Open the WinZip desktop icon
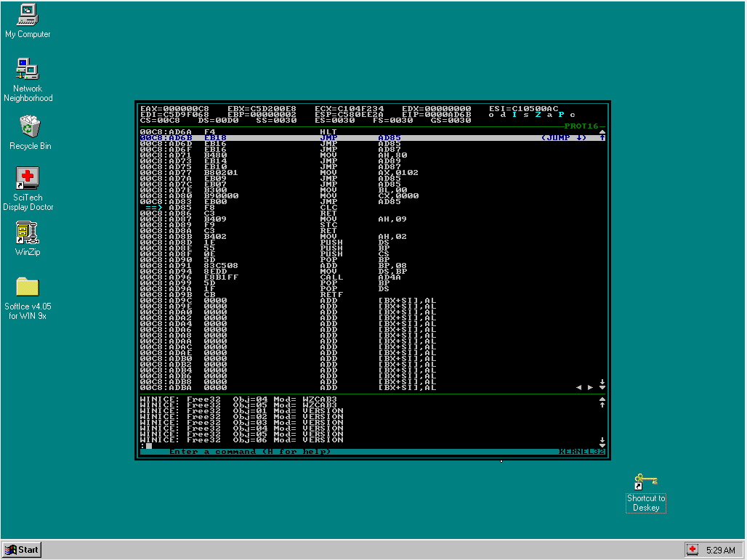Viewport: 747px width, 560px height. (x=28, y=234)
